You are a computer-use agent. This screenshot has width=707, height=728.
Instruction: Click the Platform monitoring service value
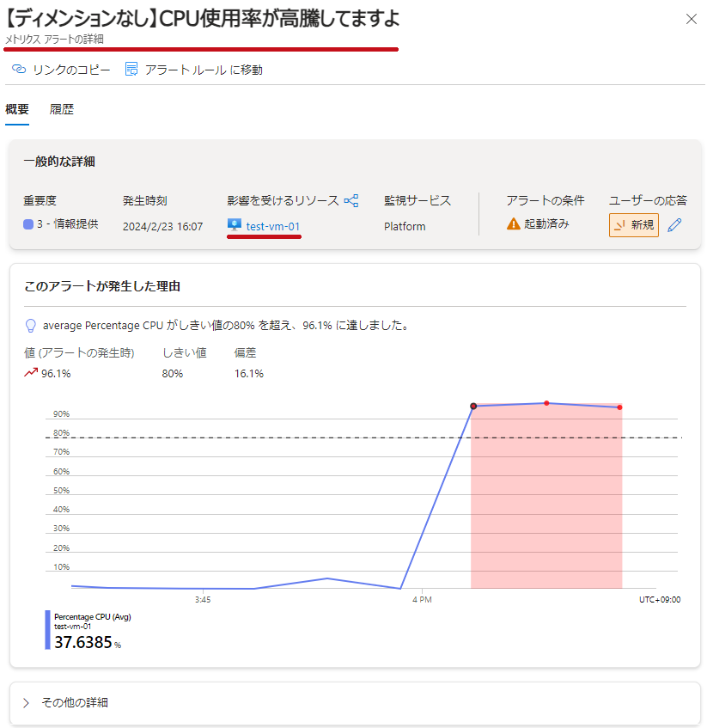point(405,226)
